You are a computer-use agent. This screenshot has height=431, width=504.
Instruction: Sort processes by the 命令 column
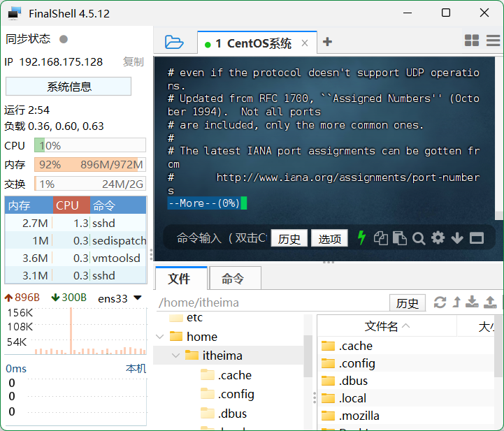tap(118, 205)
